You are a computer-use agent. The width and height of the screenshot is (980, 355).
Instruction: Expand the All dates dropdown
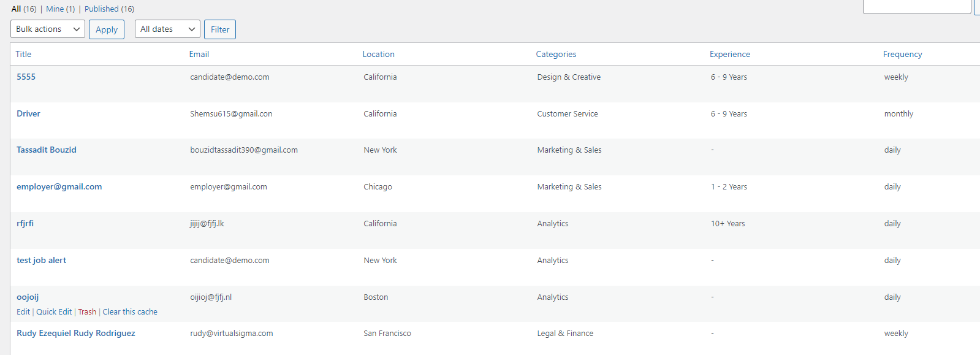[x=167, y=29]
